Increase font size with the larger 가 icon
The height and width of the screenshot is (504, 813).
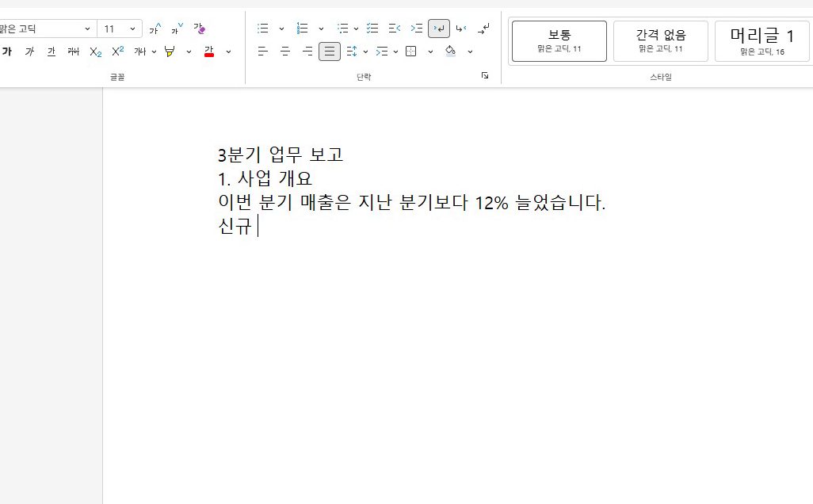(155, 29)
